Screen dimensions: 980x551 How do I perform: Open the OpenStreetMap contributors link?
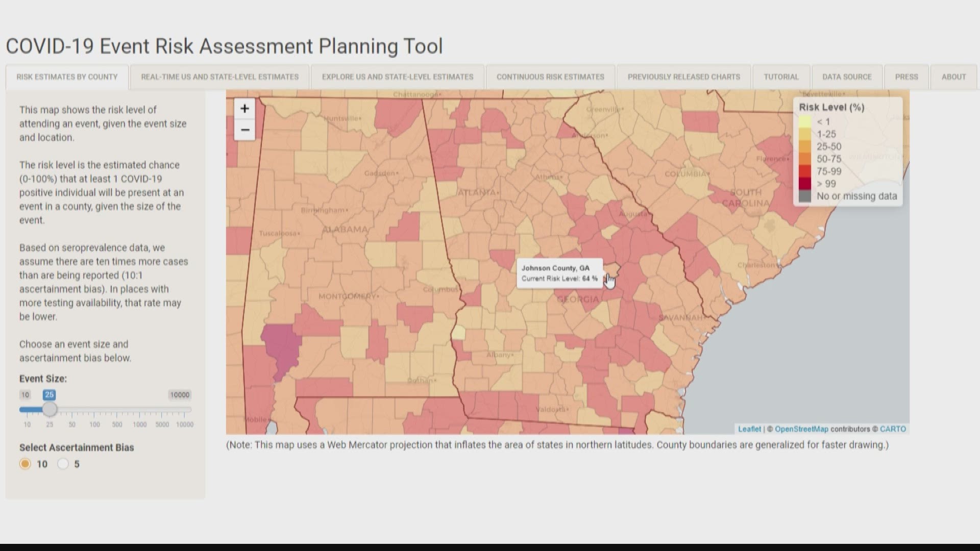coord(801,429)
